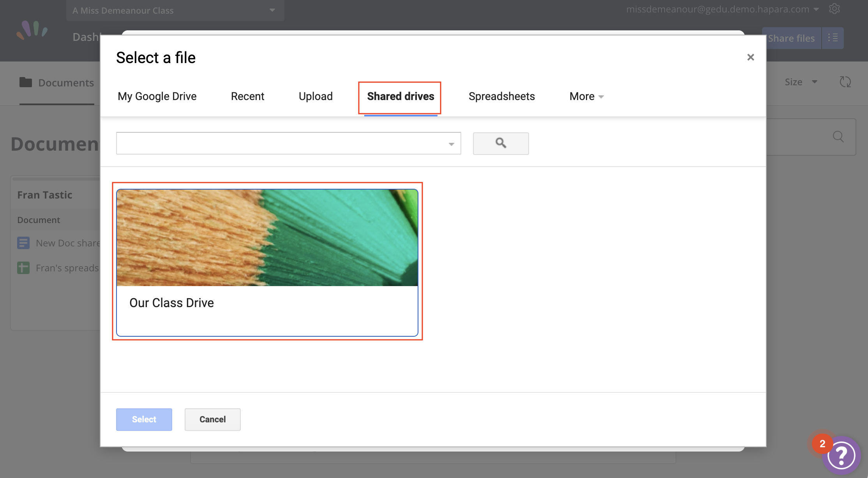Click the background page search icon
Image resolution: width=868 pixels, height=478 pixels.
838,137
